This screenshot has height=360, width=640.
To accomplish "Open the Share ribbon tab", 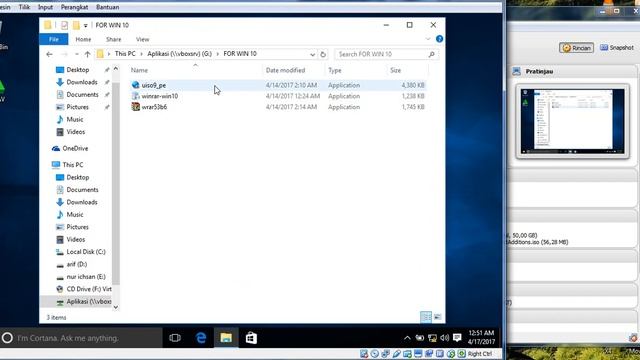I will tap(113, 39).
